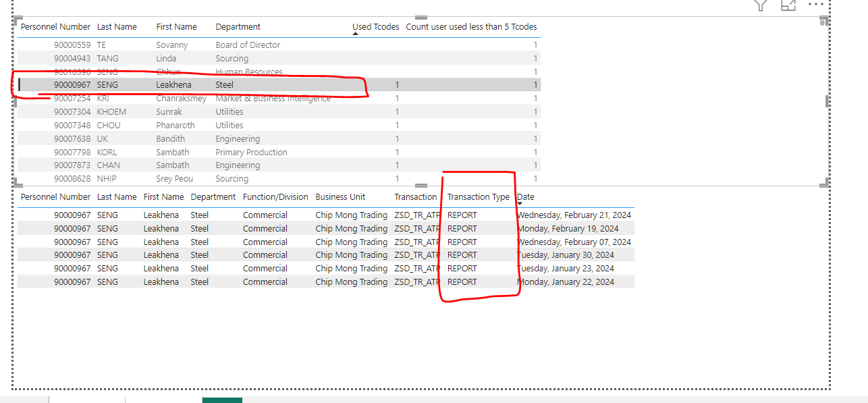Click the Sourcing cell in TANG row
The height and width of the screenshot is (403, 868).
[x=232, y=59]
